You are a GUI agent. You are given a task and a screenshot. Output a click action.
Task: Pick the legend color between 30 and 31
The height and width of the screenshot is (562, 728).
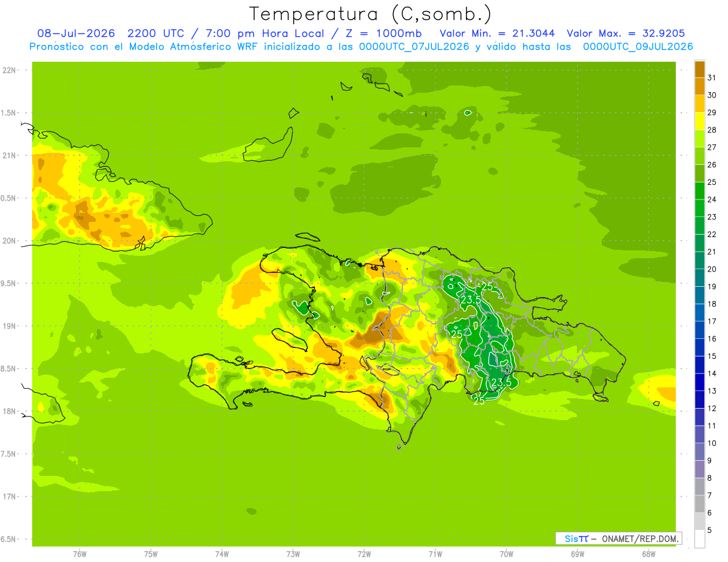click(699, 87)
